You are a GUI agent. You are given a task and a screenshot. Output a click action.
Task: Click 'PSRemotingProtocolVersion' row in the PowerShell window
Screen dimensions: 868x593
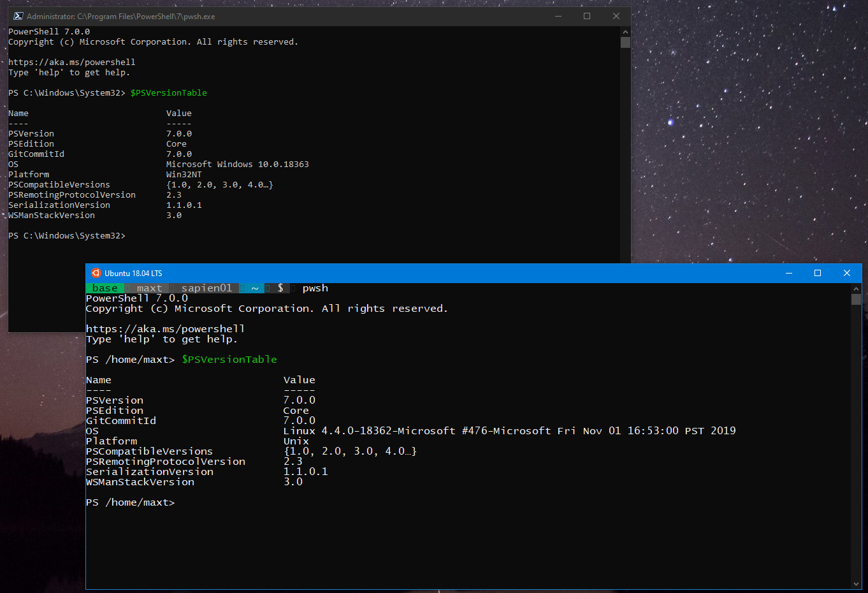(95, 194)
